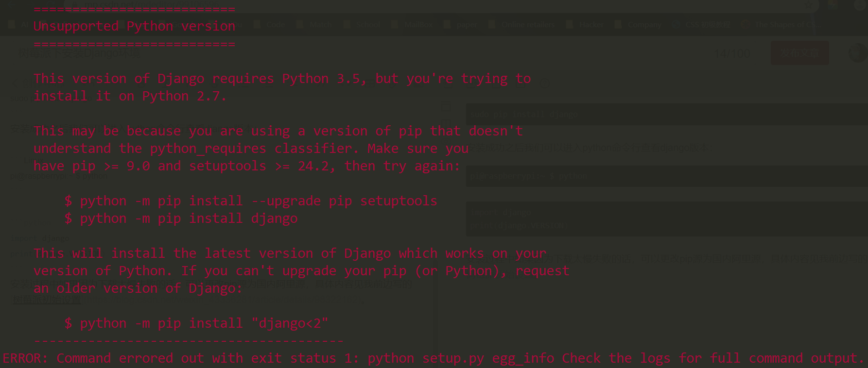868x368 pixels.
Task: Click the 'import django' preview code block
Action: point(667,219)
